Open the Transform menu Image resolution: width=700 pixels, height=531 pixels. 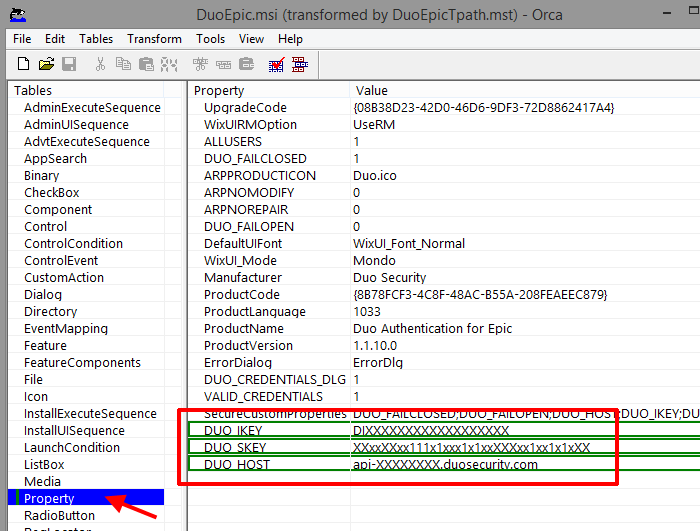click(154, 39)
